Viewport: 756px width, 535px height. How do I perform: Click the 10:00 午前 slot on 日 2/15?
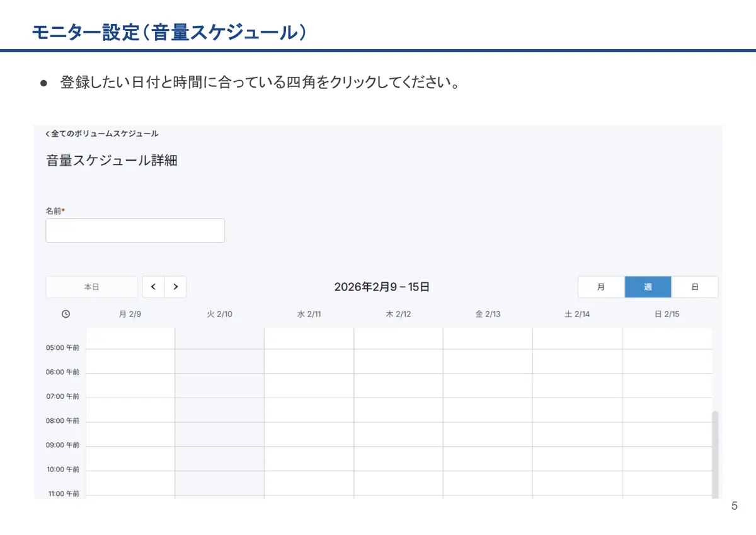click(667, 483)
